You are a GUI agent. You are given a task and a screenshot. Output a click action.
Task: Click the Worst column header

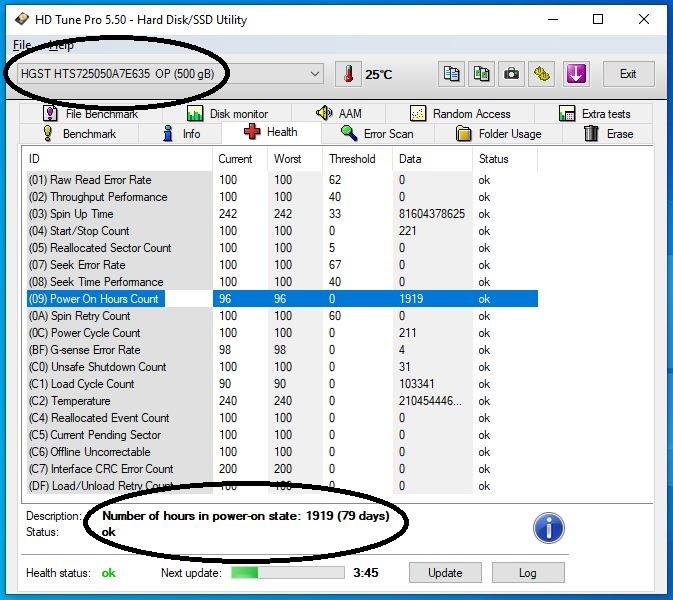click(x=295, y=159)
